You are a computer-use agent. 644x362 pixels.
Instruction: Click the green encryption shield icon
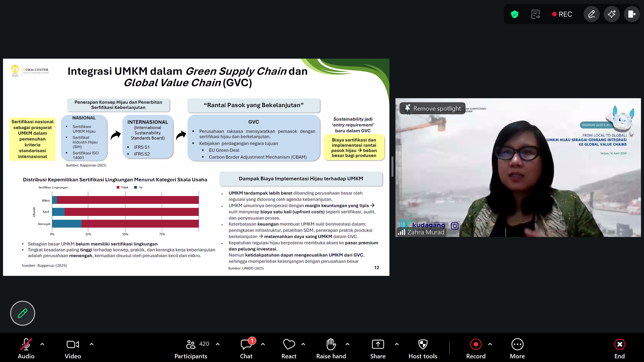(515, 14)
